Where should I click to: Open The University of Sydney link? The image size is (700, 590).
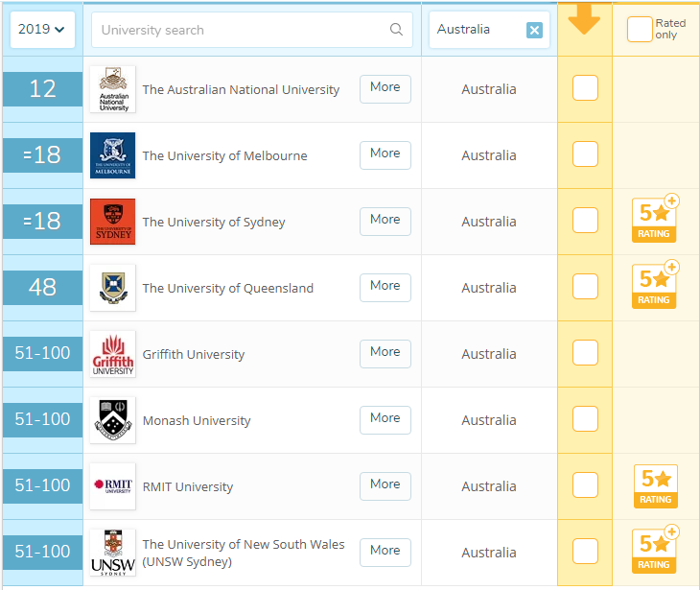click(x=214, y=223)
